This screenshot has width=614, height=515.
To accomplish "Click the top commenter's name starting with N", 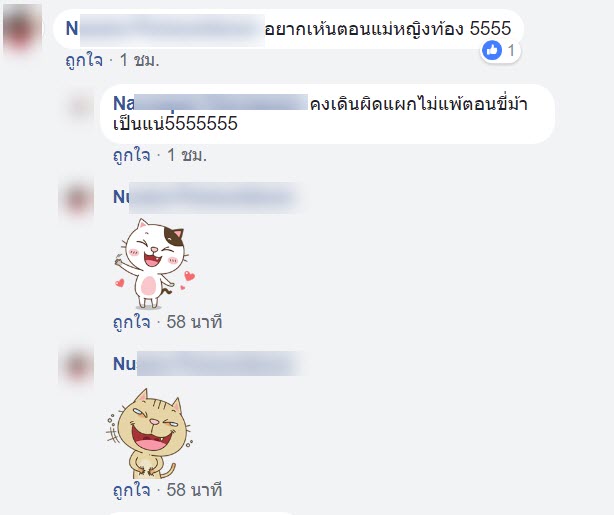I will click(165, 29).
